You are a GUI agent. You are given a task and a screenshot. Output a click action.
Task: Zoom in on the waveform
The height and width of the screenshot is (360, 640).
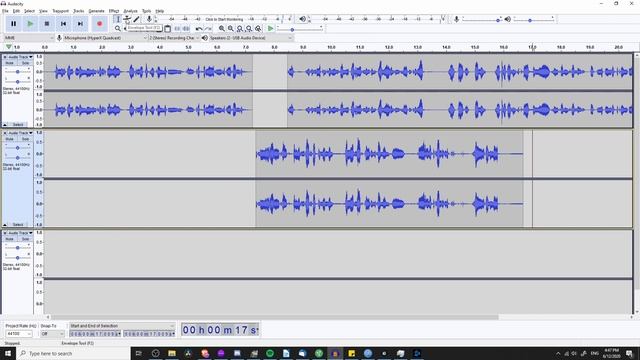click(222, 29)
